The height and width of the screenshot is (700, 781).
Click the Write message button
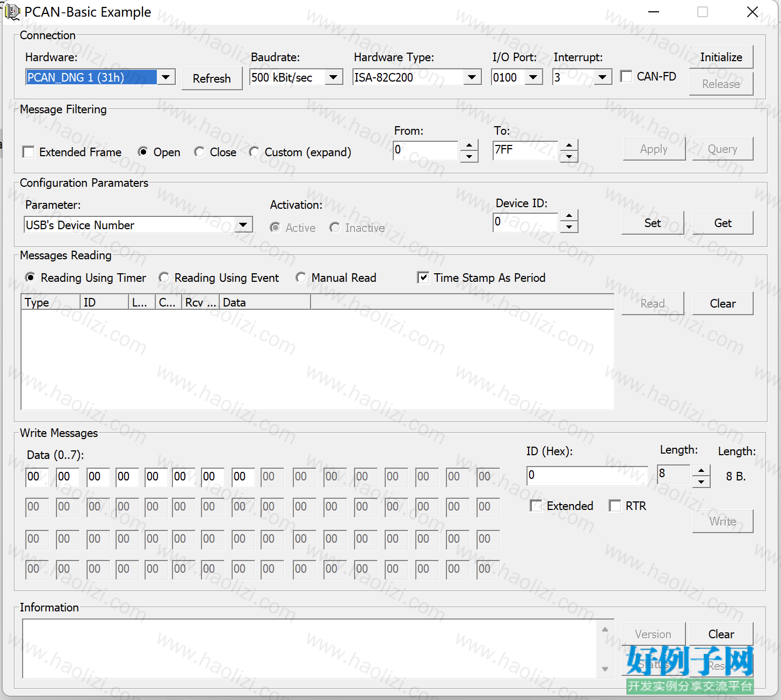tap(723, 521)
